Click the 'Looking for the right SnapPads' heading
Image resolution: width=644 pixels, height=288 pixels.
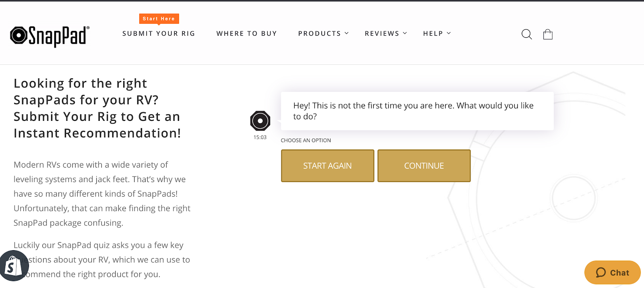tap(97, 108)
